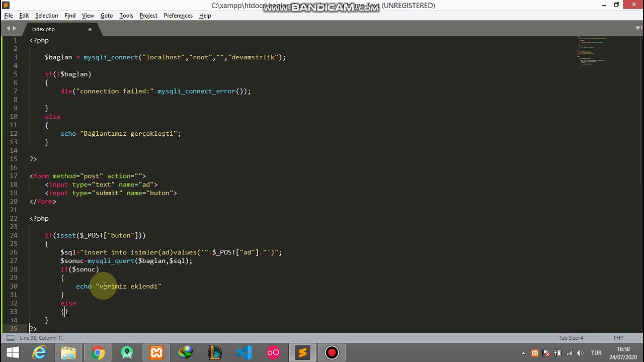
Task: Open the tab list dropdown arrow
Action: (x=638, y=29)
